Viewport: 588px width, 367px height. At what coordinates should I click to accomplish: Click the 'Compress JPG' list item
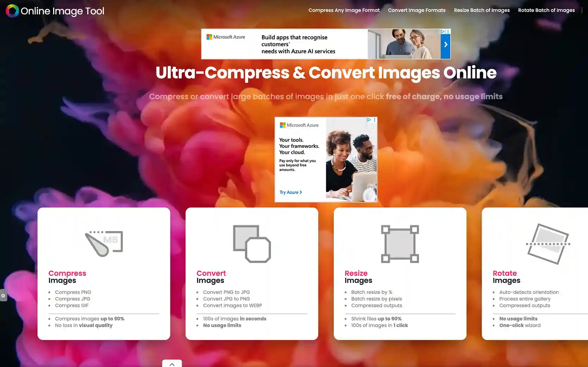click(x=73, y=299)
